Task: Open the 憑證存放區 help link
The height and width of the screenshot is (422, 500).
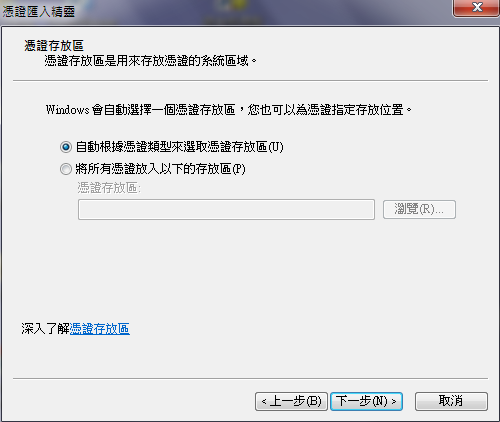Action: (100, 329)
